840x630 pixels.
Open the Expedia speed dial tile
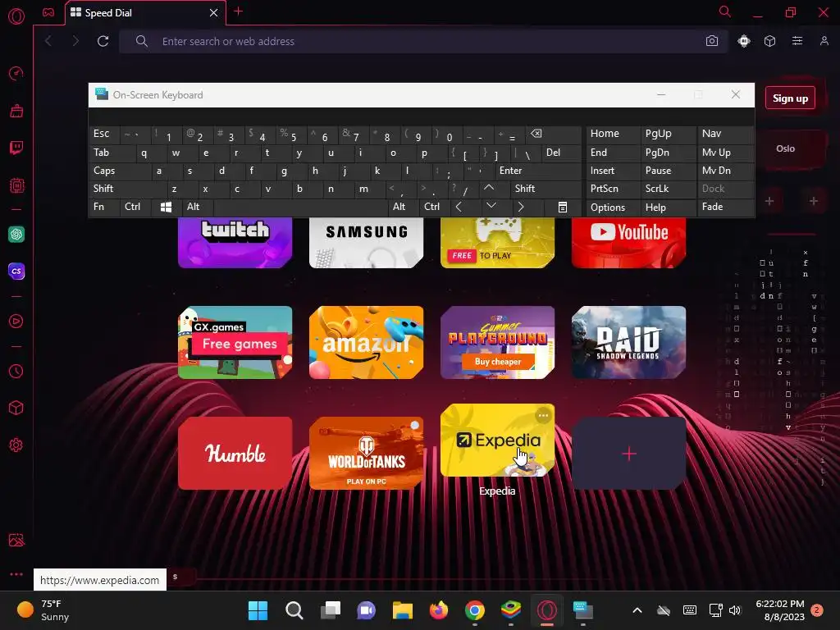[498, 441]
